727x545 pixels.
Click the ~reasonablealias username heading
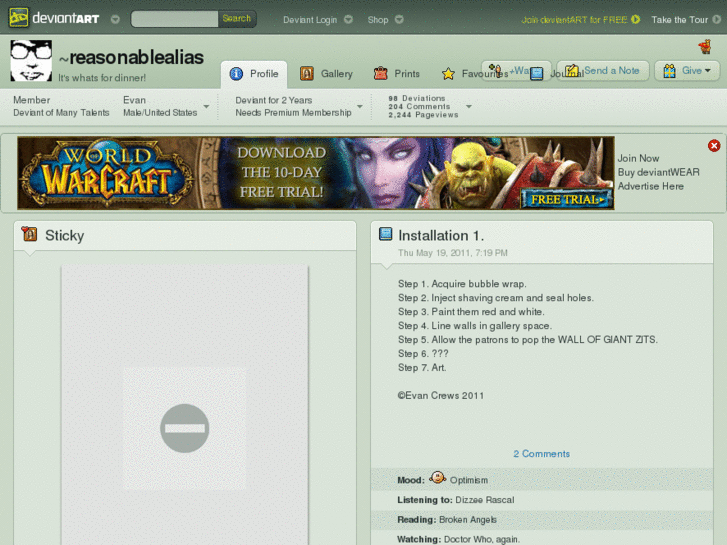pos(132,58)
